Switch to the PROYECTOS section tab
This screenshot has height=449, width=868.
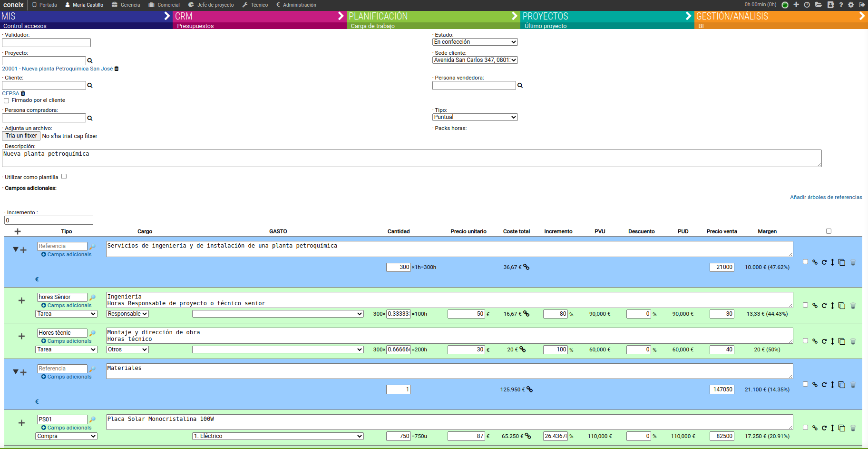pyautogui.click(x=607, y=16)
